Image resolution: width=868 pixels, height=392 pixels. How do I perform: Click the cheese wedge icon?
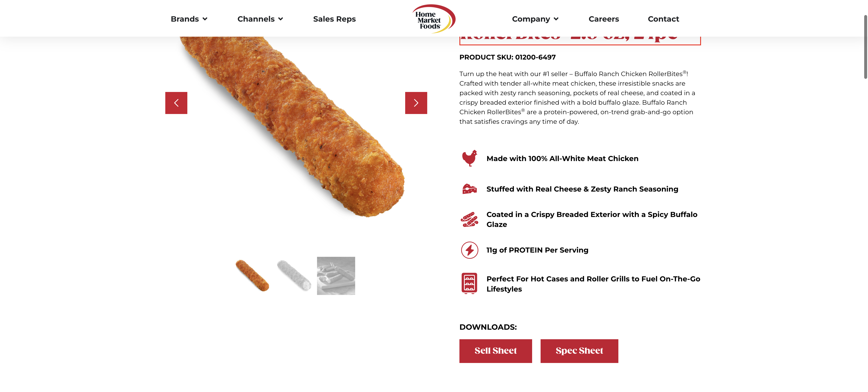[469, 189]
